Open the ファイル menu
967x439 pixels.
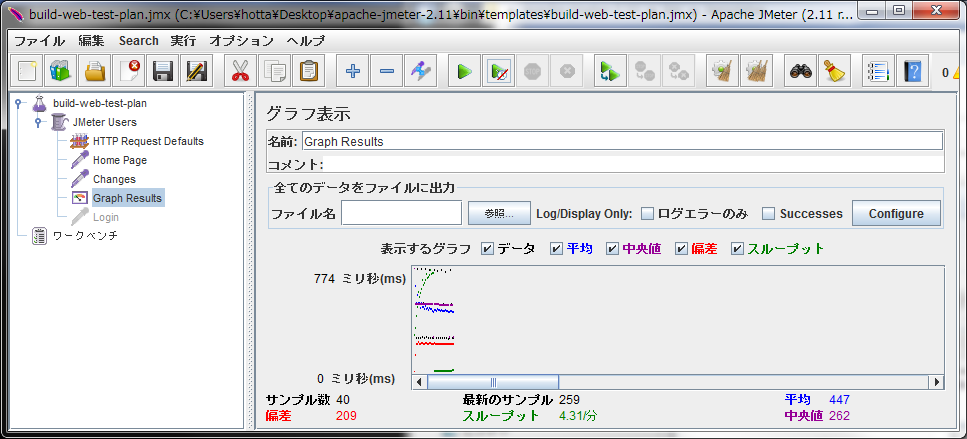tap(39, 41)
